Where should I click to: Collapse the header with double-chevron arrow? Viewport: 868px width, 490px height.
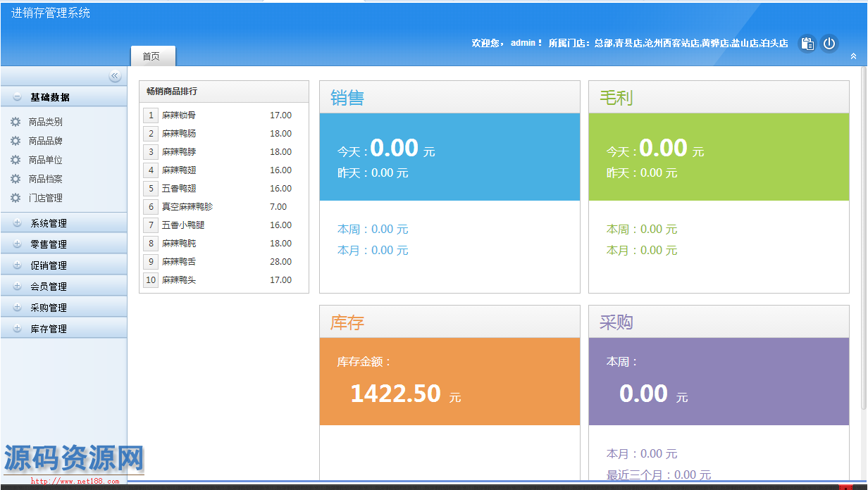[853, 56]
